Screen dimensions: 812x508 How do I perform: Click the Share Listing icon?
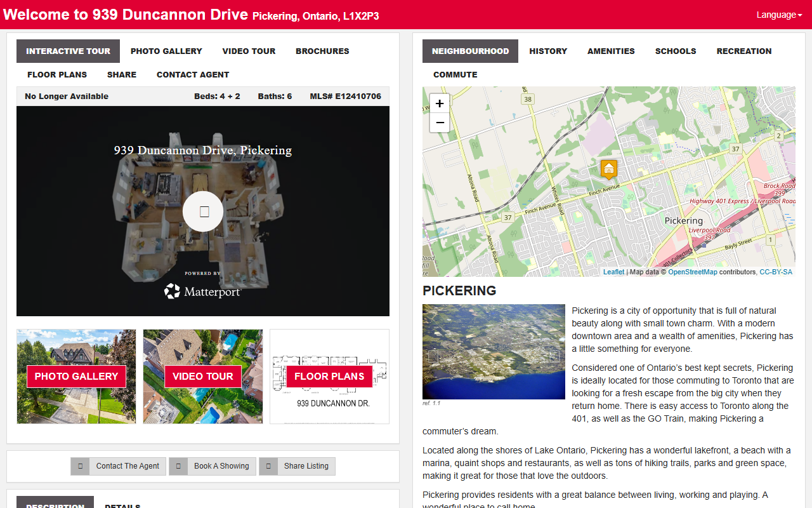268,466
